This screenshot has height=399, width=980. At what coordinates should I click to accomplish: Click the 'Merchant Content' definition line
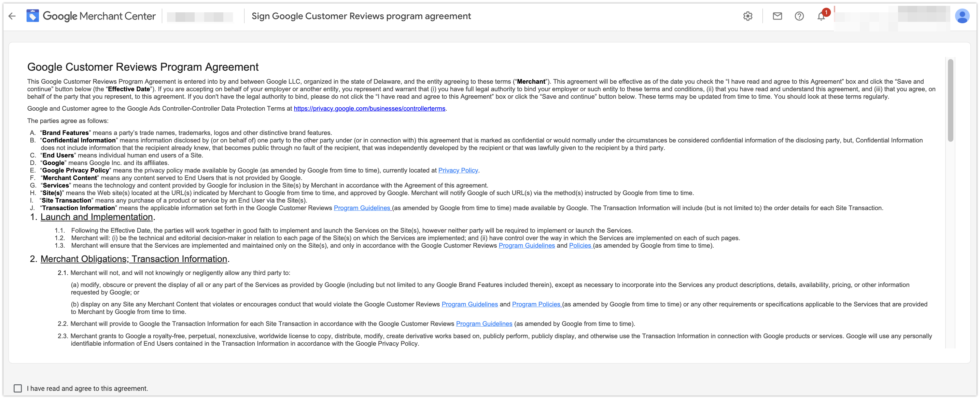point(171,178)
